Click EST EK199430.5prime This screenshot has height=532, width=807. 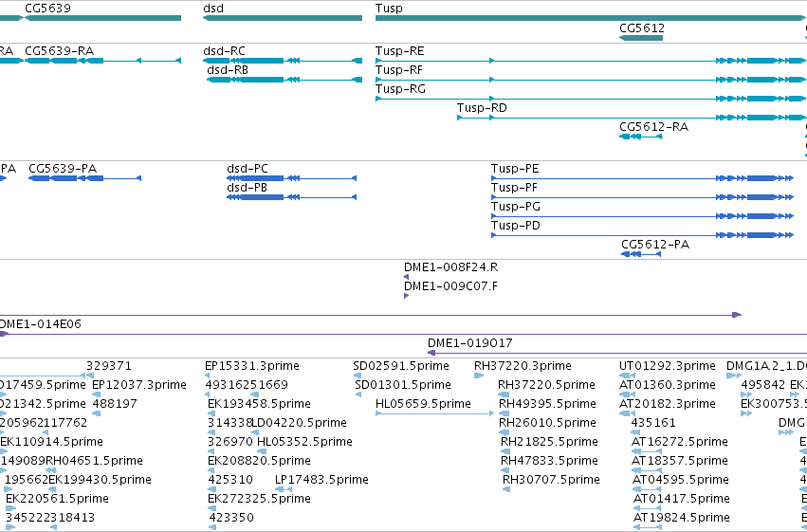point(100,480)
